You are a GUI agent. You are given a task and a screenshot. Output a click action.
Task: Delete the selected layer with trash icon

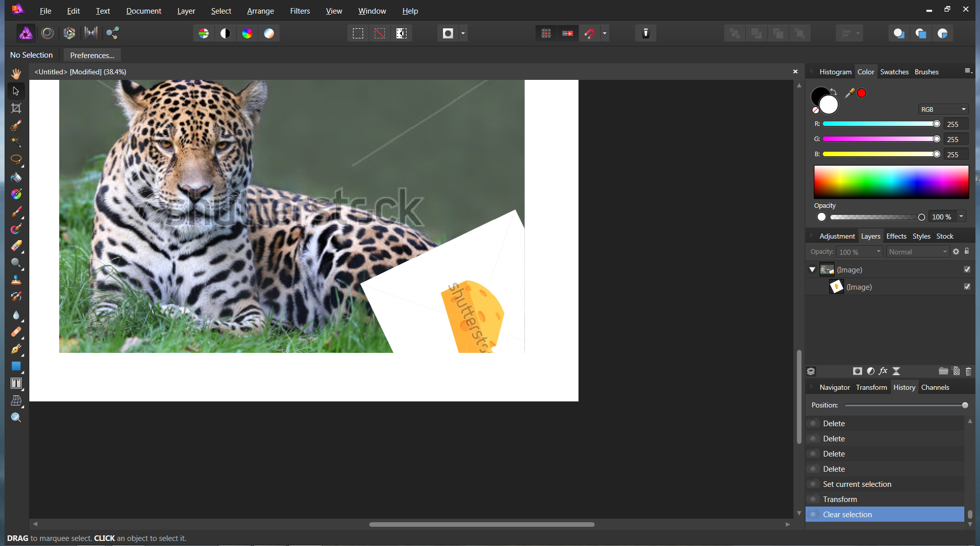point(968,371)
